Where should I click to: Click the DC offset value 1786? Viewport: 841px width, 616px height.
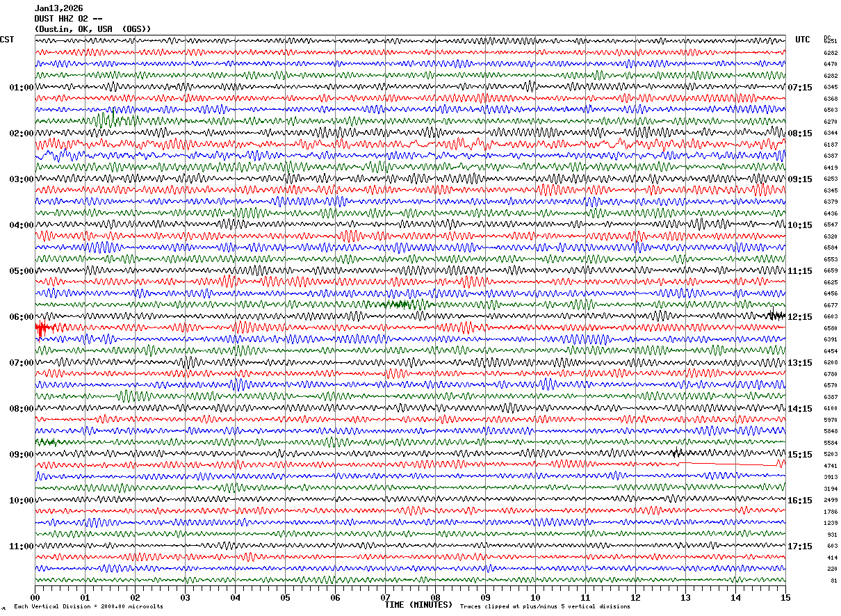click(831, 512)
